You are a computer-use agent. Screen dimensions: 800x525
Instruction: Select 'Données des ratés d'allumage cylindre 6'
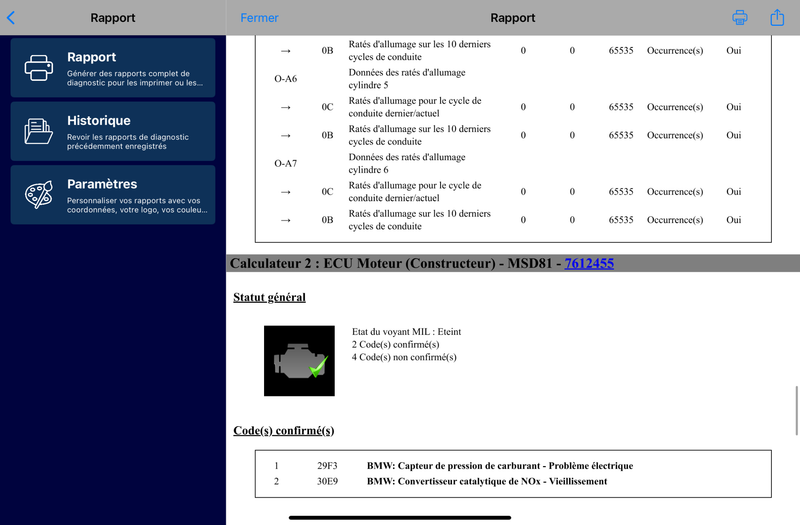pyautogui.click(x=407, y=163)
